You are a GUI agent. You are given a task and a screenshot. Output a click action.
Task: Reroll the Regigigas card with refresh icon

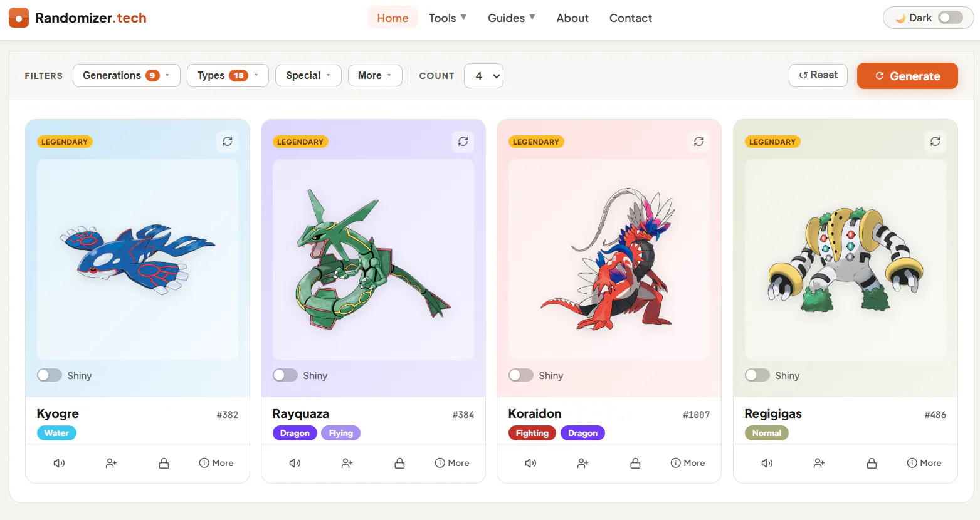click(x=935, y=142)
